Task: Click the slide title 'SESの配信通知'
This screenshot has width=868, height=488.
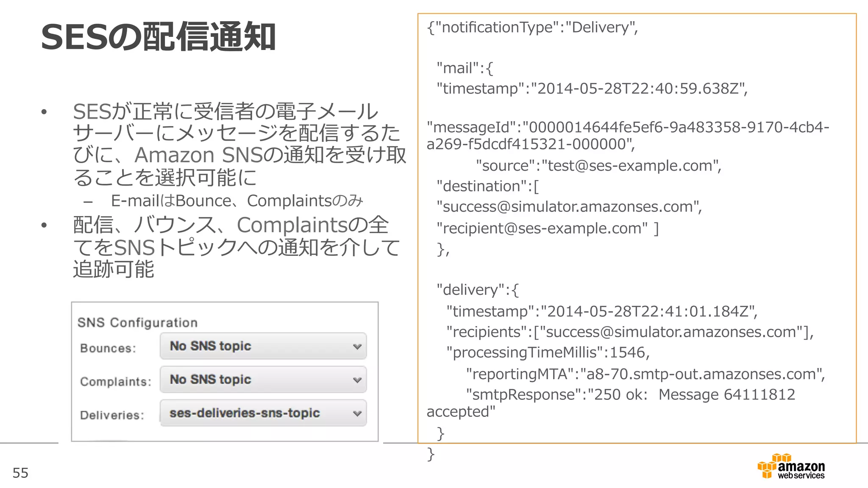Action: [x=158, y=37]
